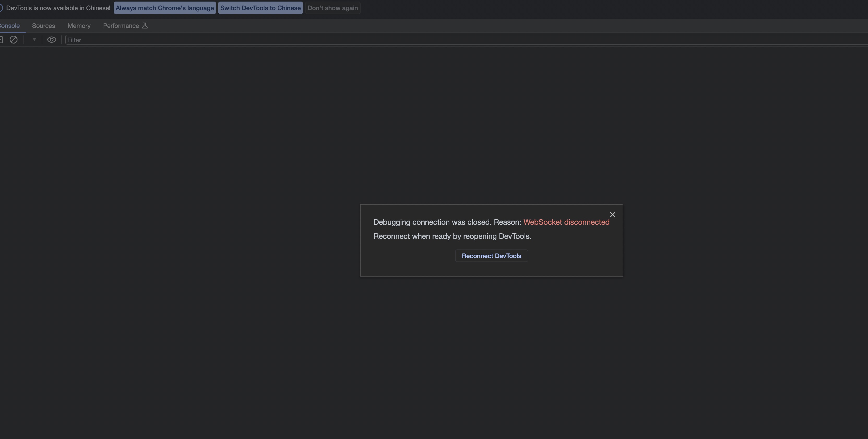Show the console sidebar icon

(x=1, y=40)
